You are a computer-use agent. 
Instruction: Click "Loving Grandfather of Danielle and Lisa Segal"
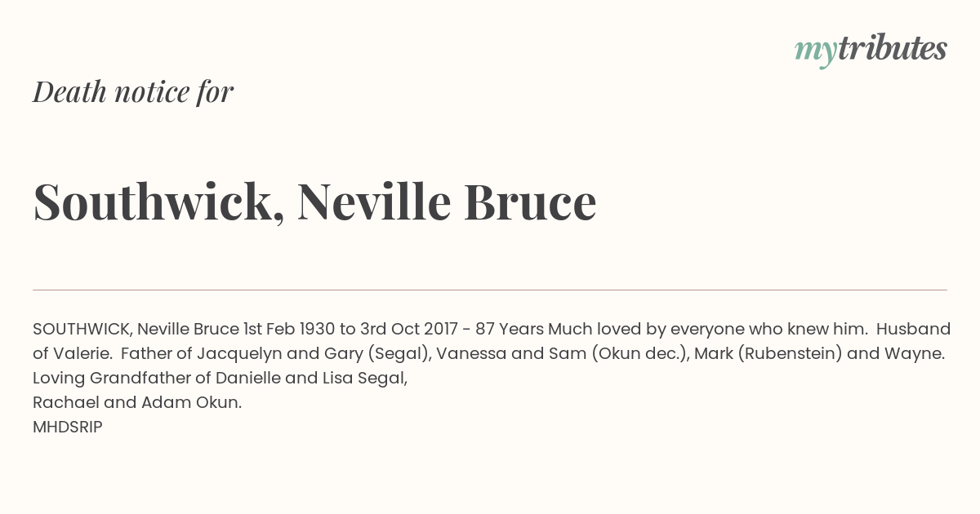[x=220, y=379]
